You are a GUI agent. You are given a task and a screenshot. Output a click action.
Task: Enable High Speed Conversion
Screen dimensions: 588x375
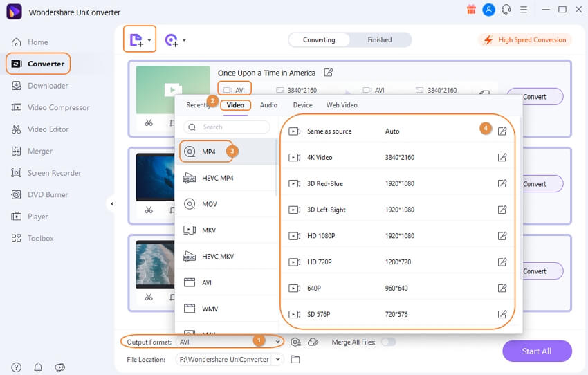[x=525, y=40]
